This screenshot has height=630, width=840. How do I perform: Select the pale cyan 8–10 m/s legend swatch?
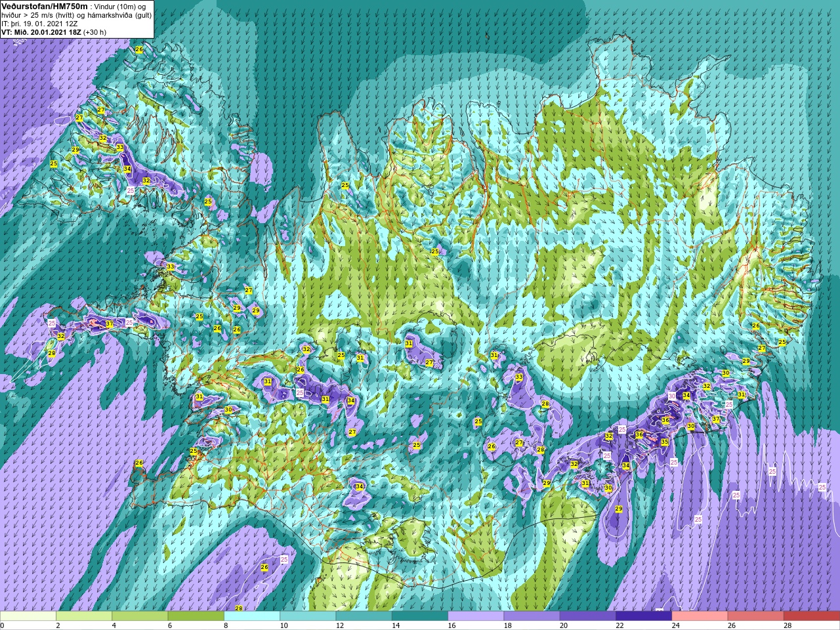(x=252, y=616)
